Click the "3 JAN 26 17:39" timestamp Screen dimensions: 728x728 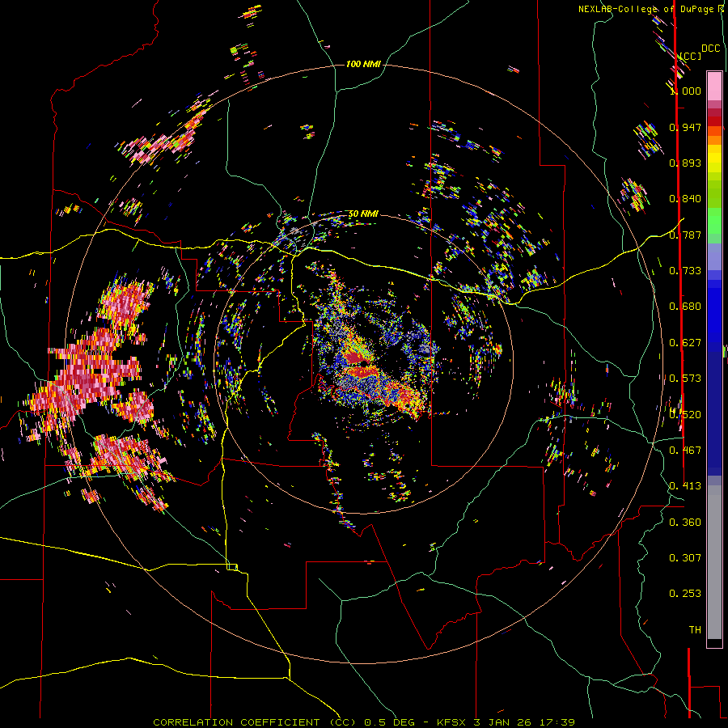pyautogui.click(x=524, y=722)
